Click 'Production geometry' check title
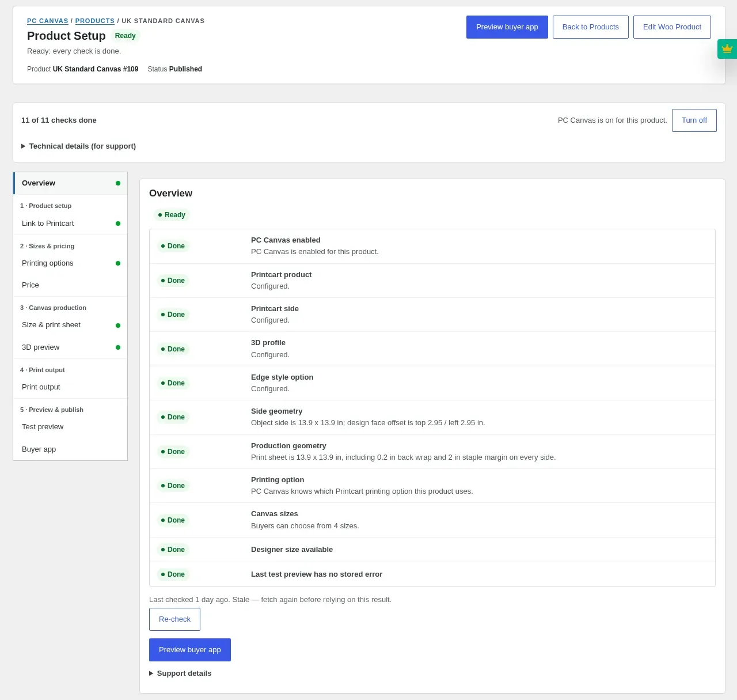The width and height of the screenshot is (737, 700). (x=288, y=446)
